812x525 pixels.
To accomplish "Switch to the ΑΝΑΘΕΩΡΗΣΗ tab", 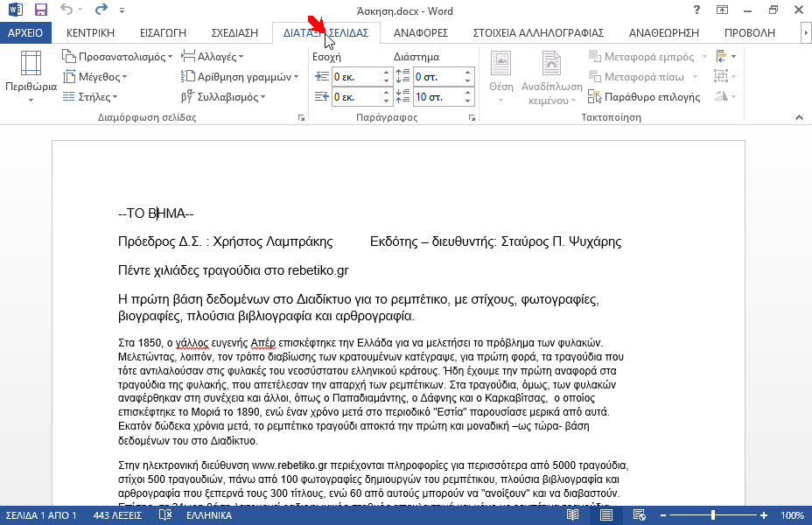I will tap(664, 32).
